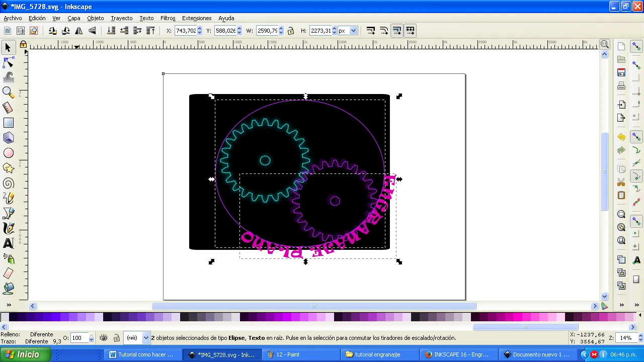Open the Archivo menu
The height and width of the screenshot is (362, 644).
coord(13,18)
